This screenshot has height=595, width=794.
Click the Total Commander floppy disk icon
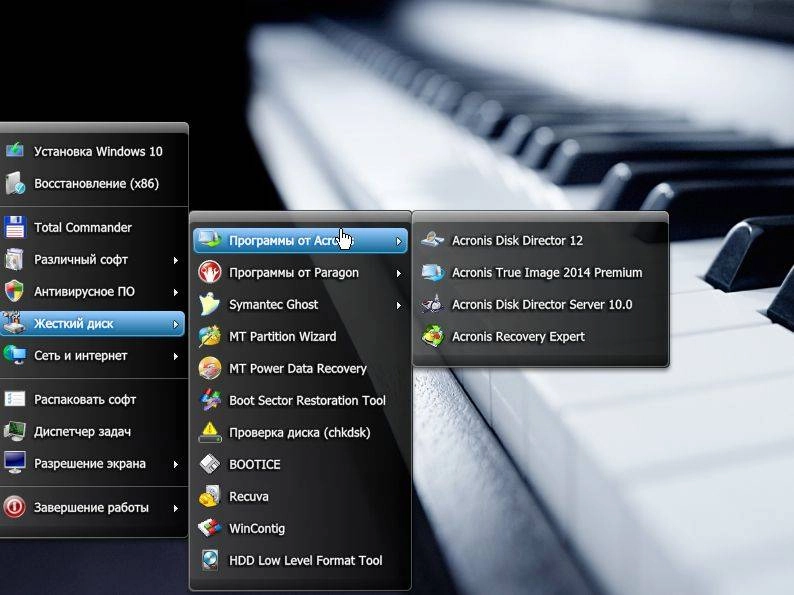tap(15, 227)
